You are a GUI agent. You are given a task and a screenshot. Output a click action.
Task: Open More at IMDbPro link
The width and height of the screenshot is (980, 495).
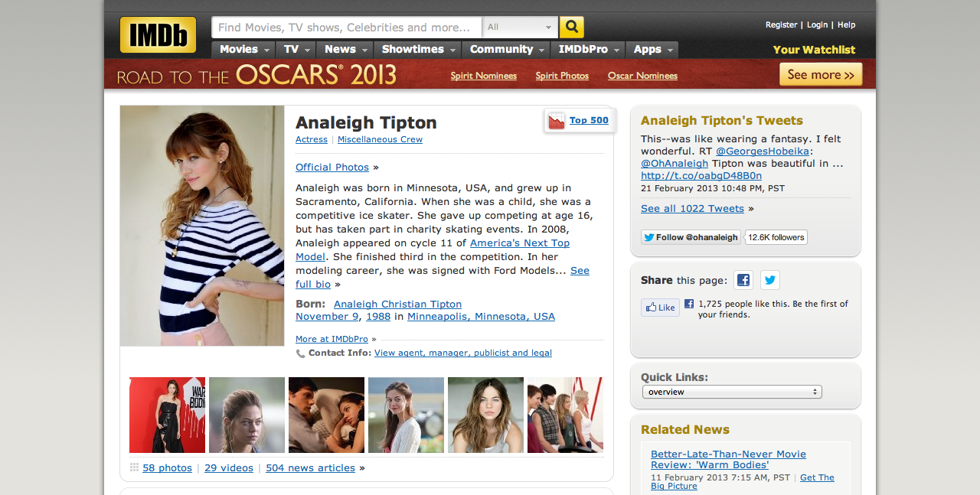click(332, 339)
